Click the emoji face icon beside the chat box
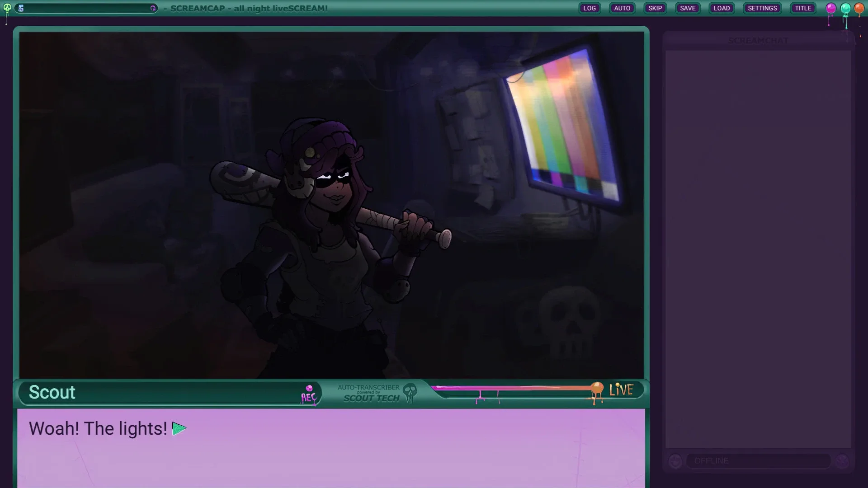 tap(675, 461)
